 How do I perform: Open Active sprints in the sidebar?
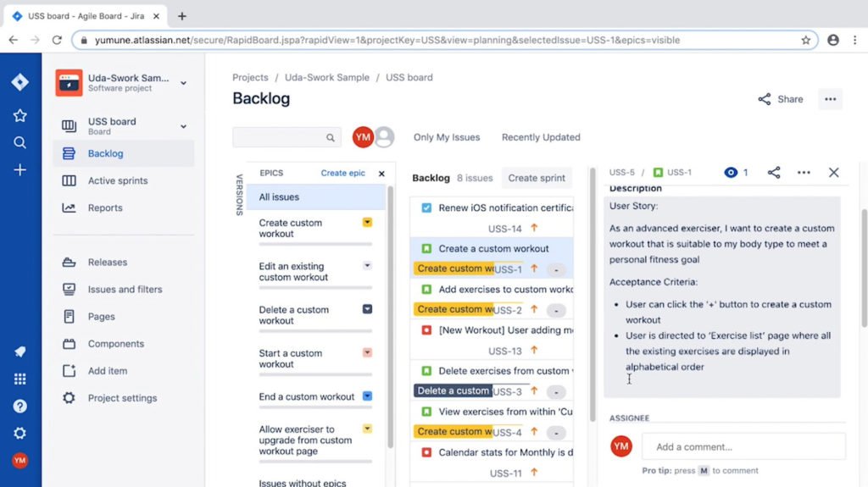pos(124,180)
